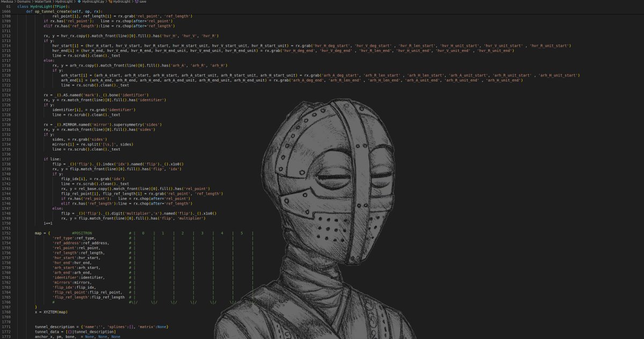This screenshot has height=339, width=644.
Task: Click 'flip_idx':flip_idx map entry
Action: tap(74, 288)
